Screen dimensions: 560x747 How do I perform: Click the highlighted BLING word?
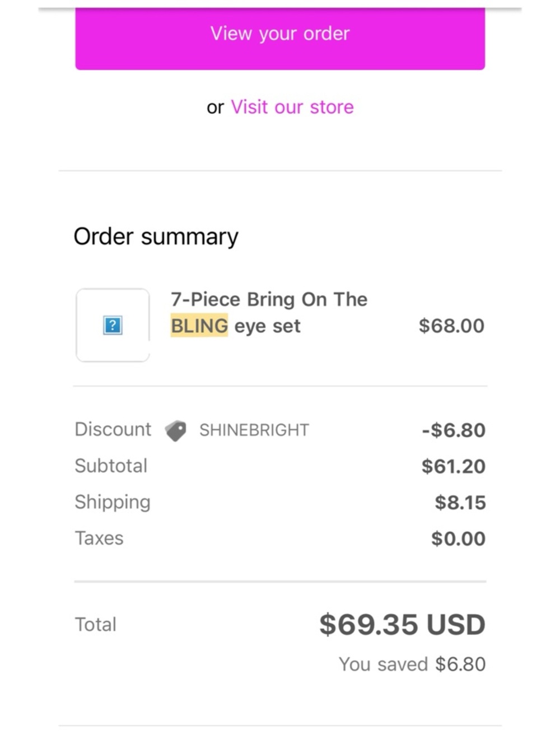click(x=199, y=326)
